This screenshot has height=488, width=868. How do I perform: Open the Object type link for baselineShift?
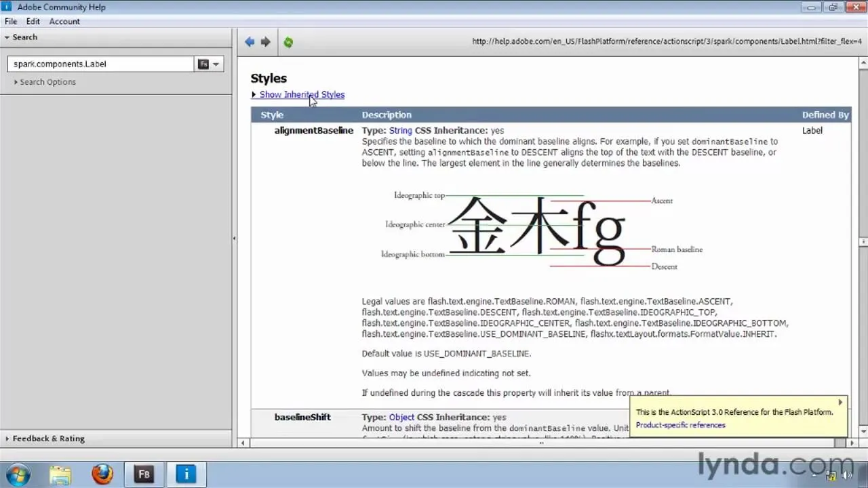(401, 418)
